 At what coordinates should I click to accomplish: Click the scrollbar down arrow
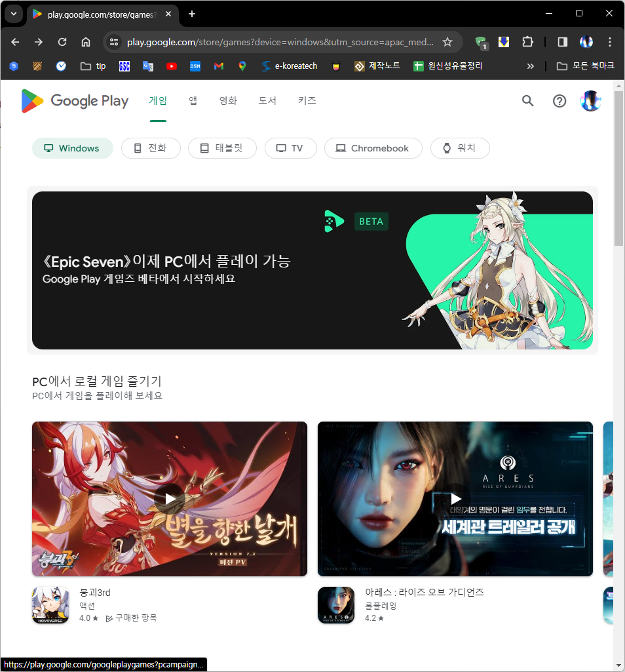click(x=618, y=666)
